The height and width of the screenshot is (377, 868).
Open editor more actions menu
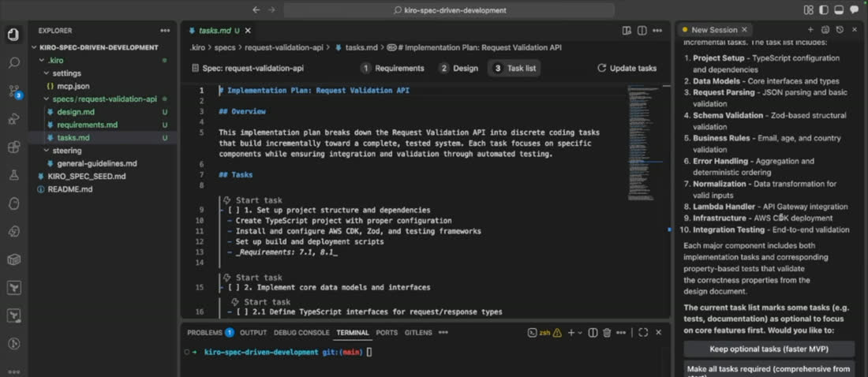pyautogui.click(x=657, y=31)
